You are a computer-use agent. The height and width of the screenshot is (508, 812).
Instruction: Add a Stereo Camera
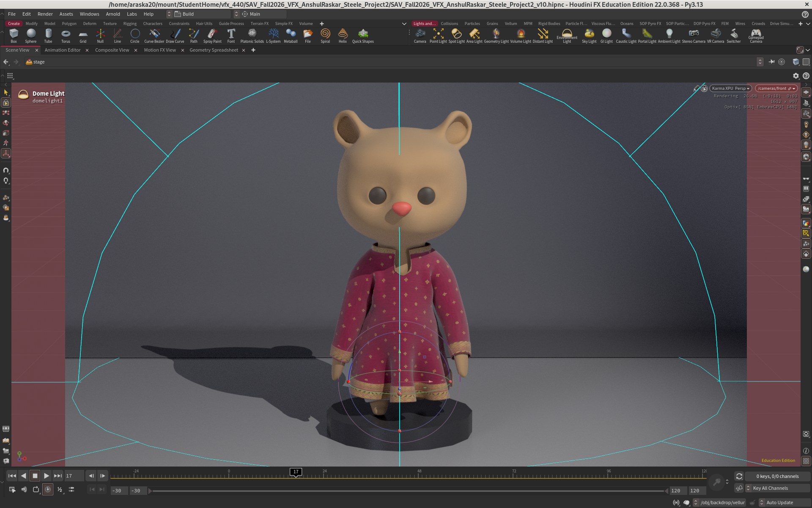pyautogui.click(x=694, y=36)
